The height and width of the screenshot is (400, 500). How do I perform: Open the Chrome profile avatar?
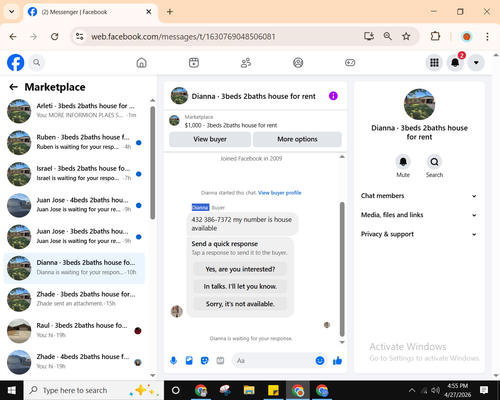click(x=467, y=36)
